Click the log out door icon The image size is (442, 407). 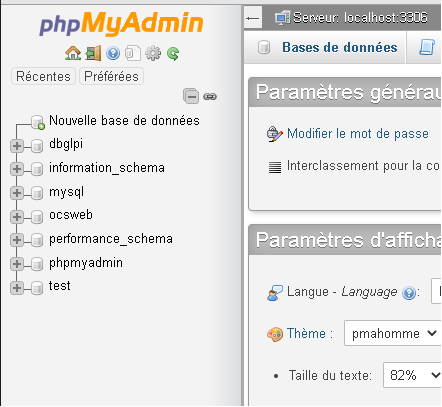pos(93,53)
